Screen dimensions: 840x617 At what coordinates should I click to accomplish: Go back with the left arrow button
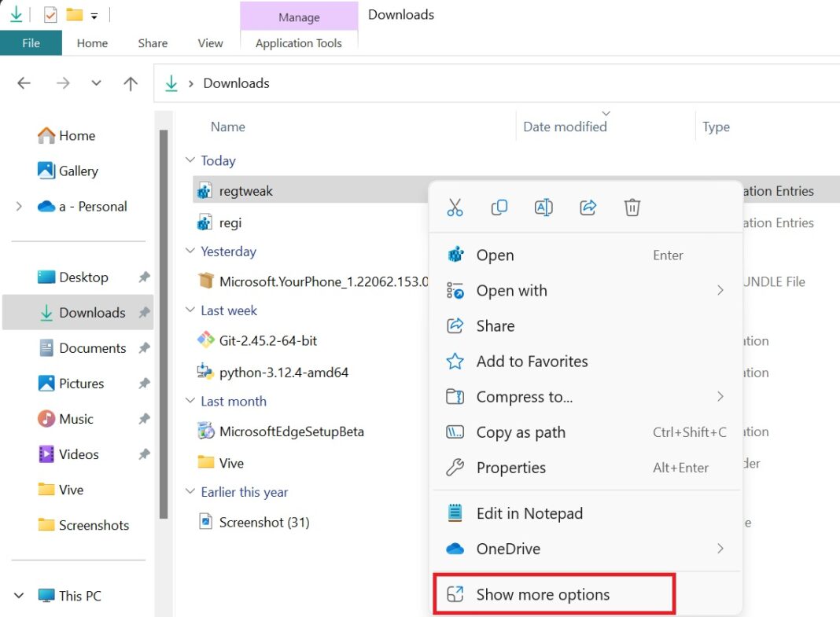[24, 83]
